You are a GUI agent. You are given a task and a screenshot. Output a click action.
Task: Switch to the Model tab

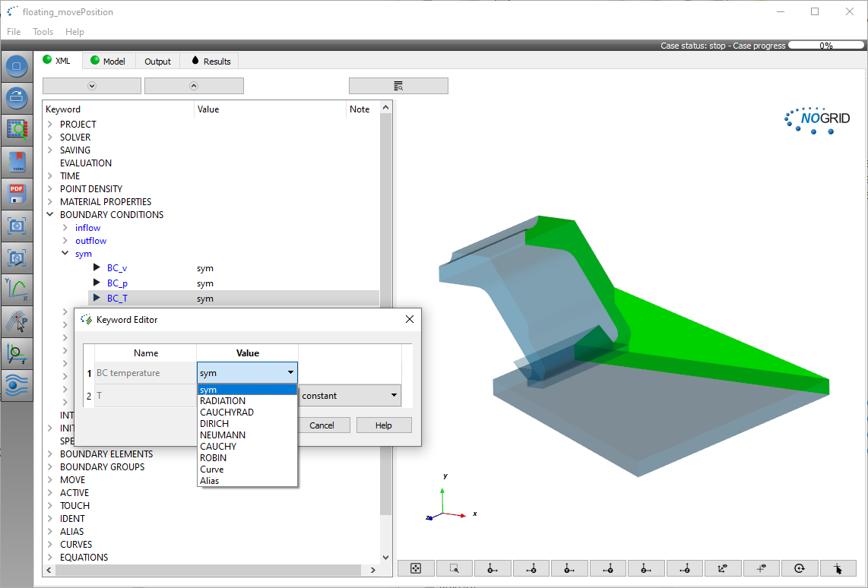(108, 62)
